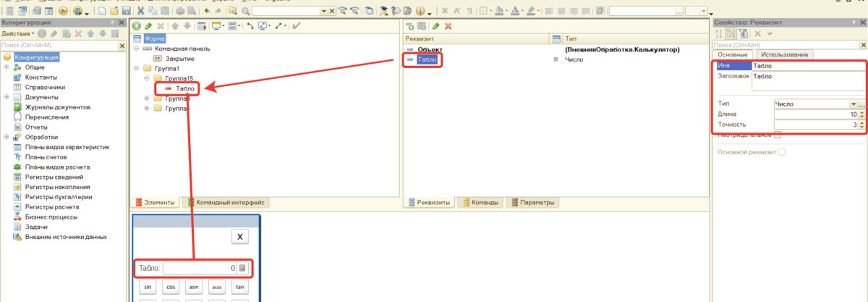Expand the Общие configuration node
Viewport: 868px width, 302px height.
click(x=7, y=67)
